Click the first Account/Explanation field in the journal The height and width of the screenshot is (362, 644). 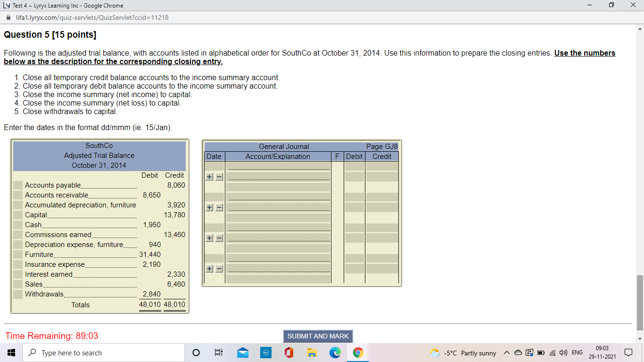(x=278, y=166)
